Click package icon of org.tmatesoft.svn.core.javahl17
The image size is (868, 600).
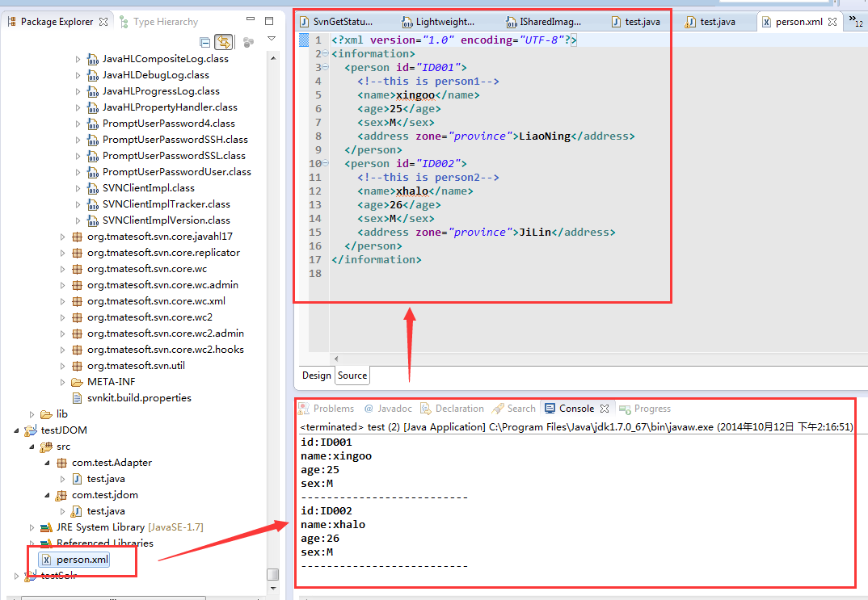click(78, 237)
